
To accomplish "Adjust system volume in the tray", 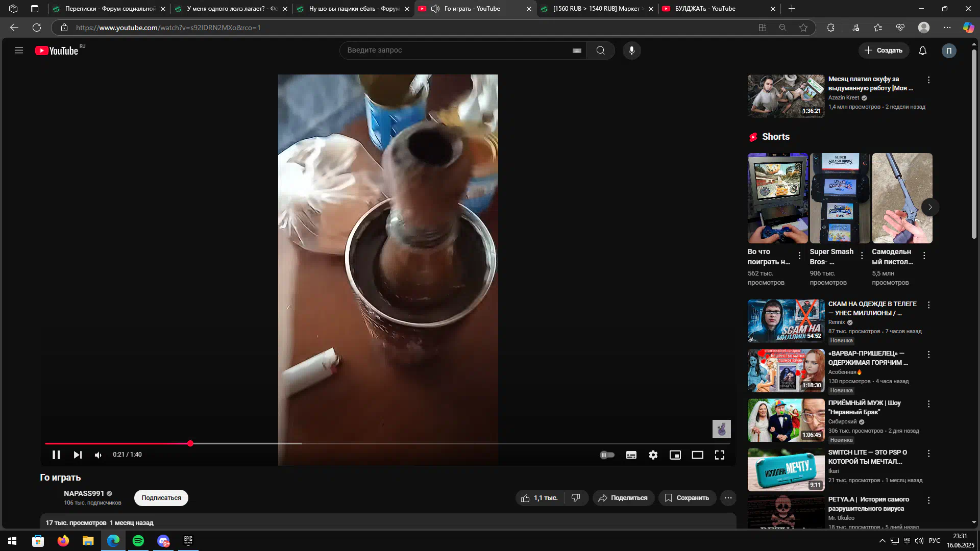I will click(x=919, y=541).
